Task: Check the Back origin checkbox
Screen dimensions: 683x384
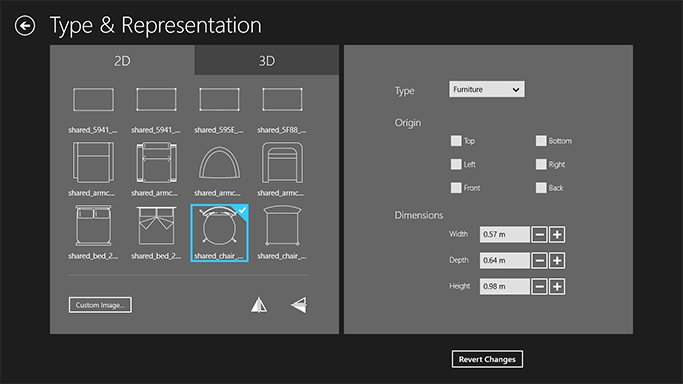Action: 541,188
